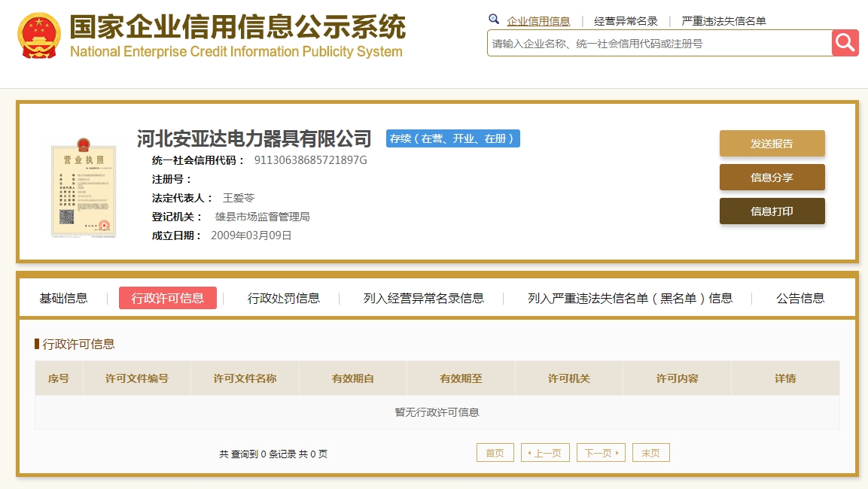Click the company name 河北安亚达电力器具有限公司
Viewport: 868px width, 489px height.
point(254,139)
